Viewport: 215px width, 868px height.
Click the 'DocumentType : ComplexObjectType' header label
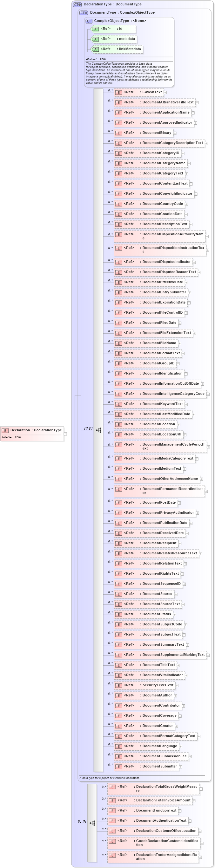tap(122, 12)
